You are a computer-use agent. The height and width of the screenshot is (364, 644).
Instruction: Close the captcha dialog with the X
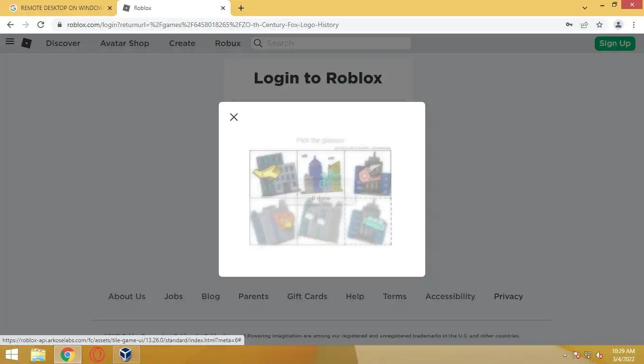tap(234, 117)
